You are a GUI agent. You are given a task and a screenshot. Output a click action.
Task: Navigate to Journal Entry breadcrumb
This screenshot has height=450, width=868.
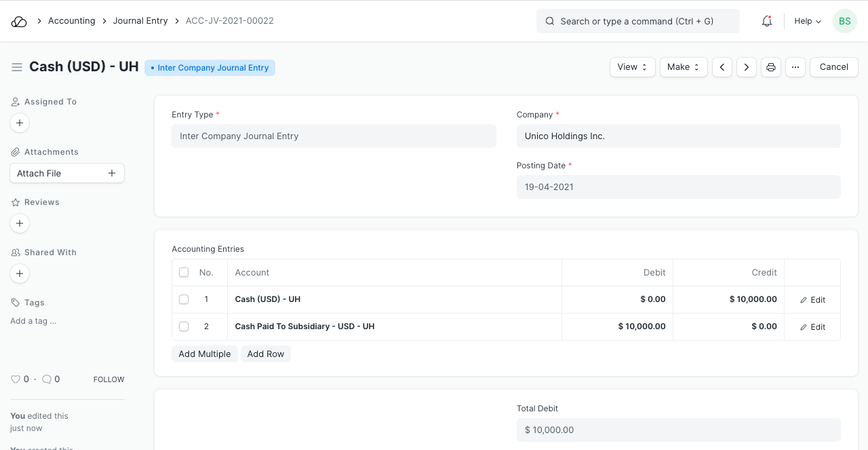(x=140, y=21)
